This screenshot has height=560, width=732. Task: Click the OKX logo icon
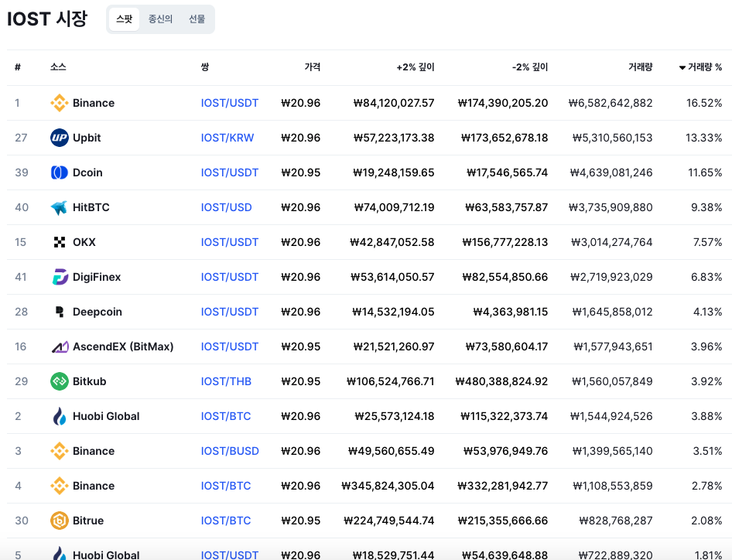pos(60,242)
